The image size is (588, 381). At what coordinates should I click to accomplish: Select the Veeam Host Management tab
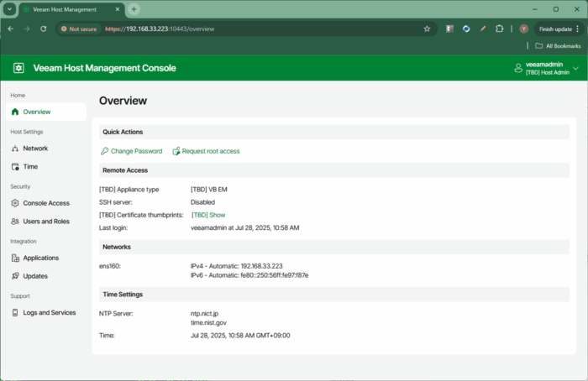[71, 9]
